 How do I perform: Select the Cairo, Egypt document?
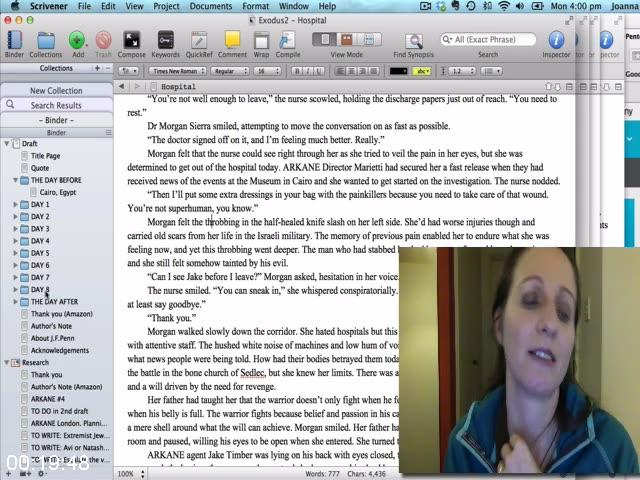point(58,192)
